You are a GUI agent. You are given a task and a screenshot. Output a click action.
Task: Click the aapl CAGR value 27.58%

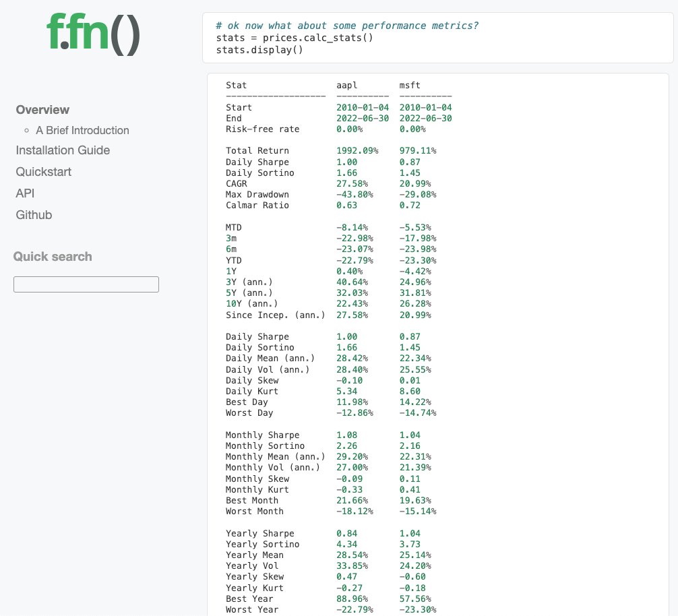tap(352, 183)
